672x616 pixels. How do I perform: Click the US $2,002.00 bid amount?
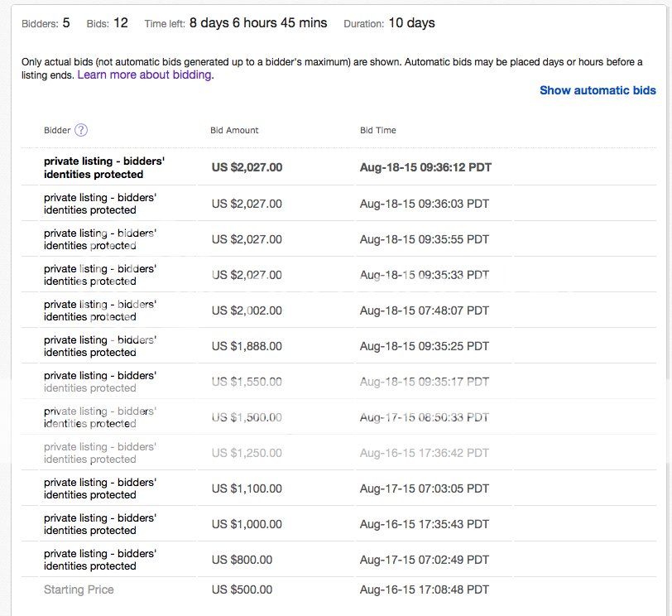(247, 310)
